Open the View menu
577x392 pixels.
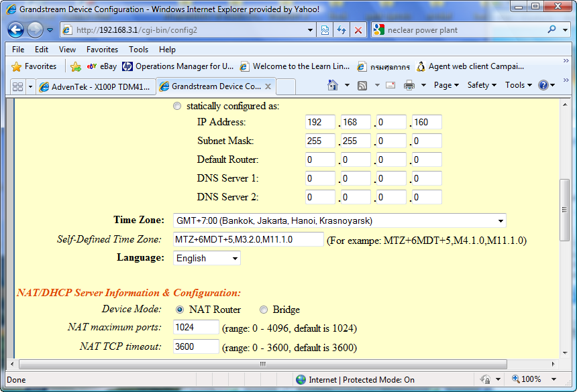pos(67,49)
